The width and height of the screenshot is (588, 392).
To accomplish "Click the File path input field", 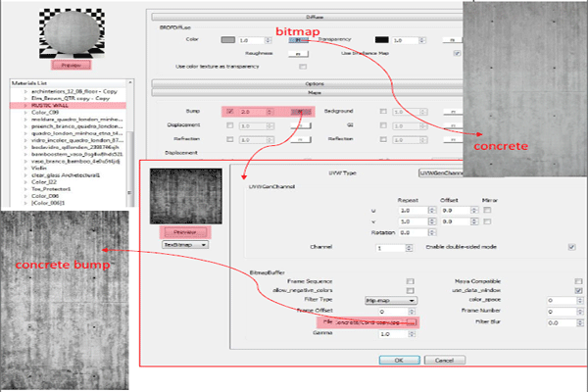I will click(370, 322).
